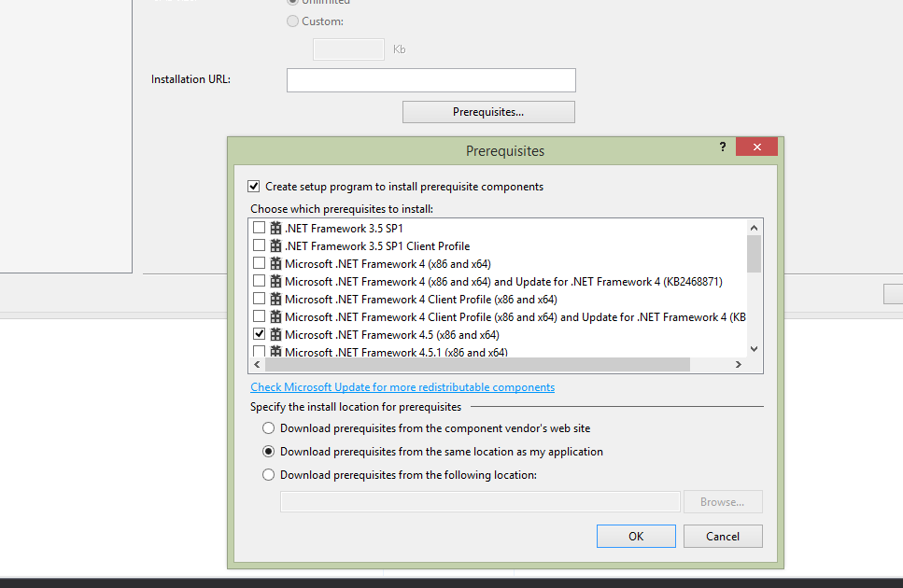Click the down arrow of the prerequisites list scrollbar

click(x=754, y=347)
